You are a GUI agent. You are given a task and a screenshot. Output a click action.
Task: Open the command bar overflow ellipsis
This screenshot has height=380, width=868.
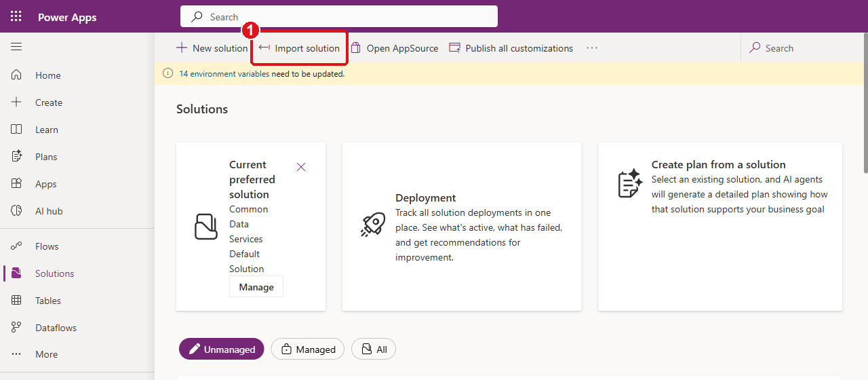[592, 48]
